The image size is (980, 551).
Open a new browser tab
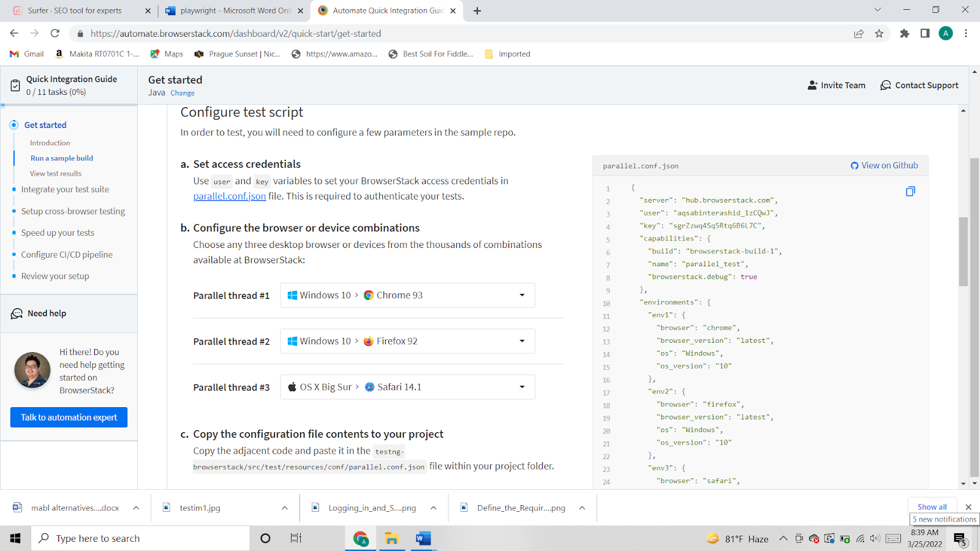(x=477, y=10)
